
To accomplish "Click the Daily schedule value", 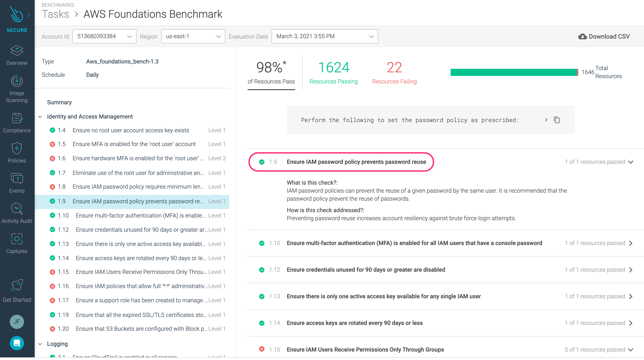I will (x=92, y=75).
